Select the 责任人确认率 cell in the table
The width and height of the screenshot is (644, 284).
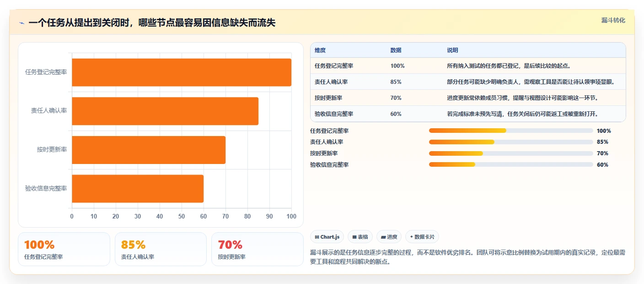pos(331,82)
